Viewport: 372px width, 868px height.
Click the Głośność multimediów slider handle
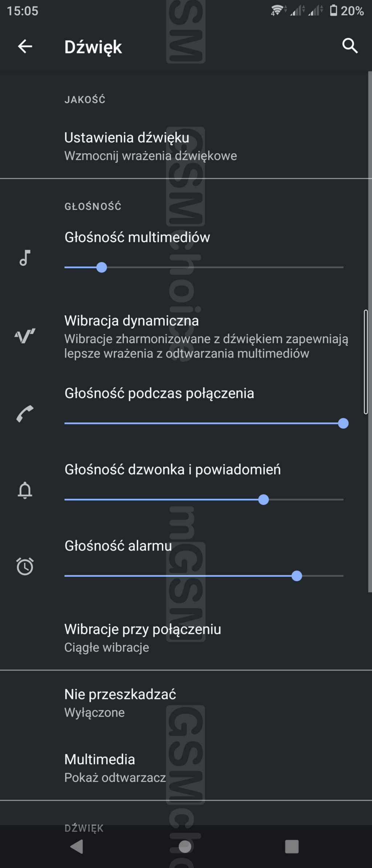102,267
